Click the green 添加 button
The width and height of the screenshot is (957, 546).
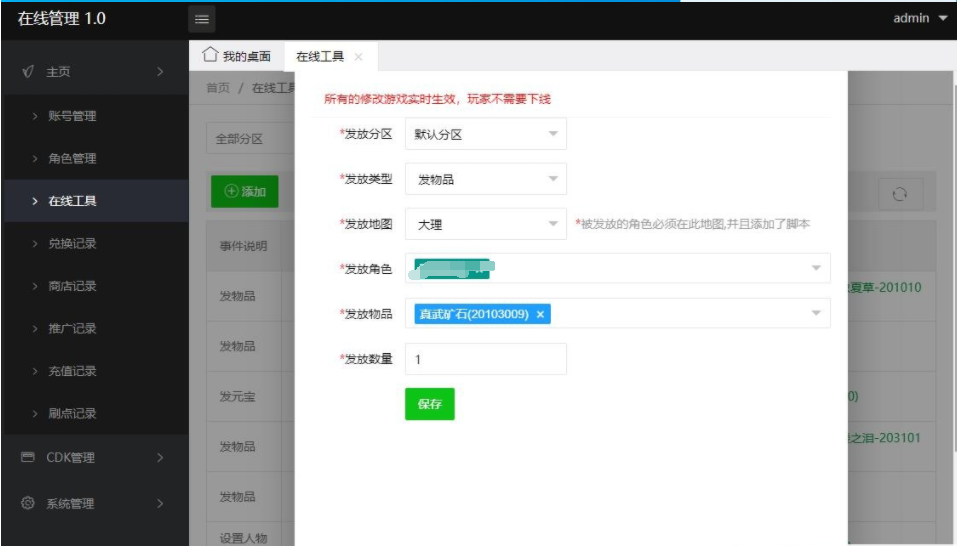[244, 191]
